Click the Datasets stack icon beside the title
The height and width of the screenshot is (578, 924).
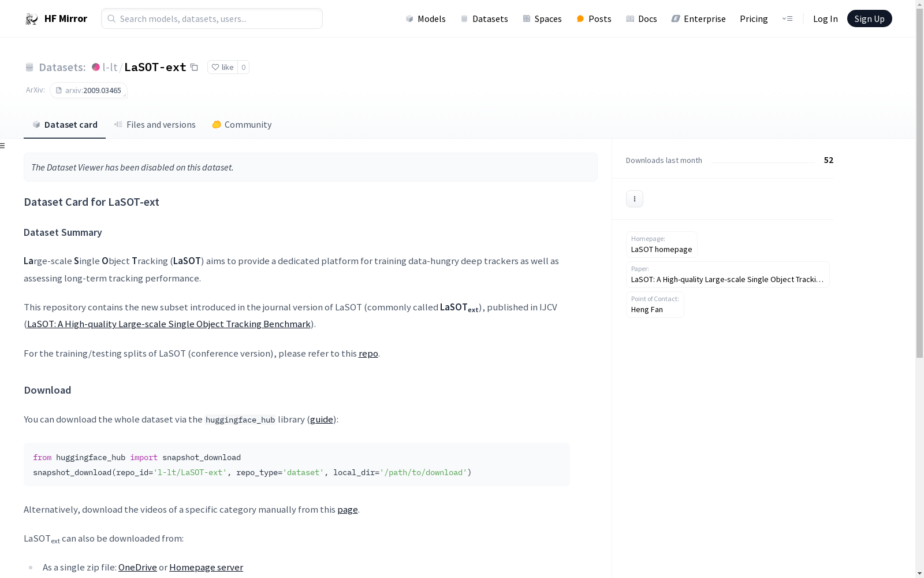(x=29, y=68)
